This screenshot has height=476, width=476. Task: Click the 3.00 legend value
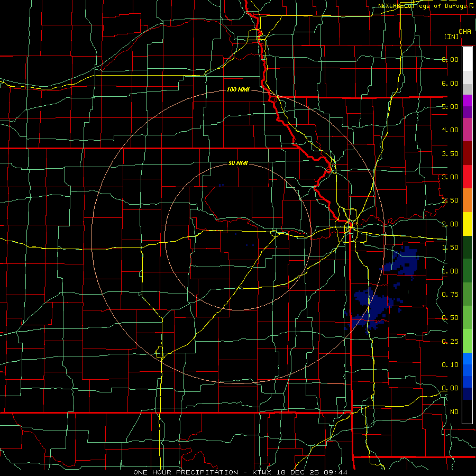tap(450, 177)
